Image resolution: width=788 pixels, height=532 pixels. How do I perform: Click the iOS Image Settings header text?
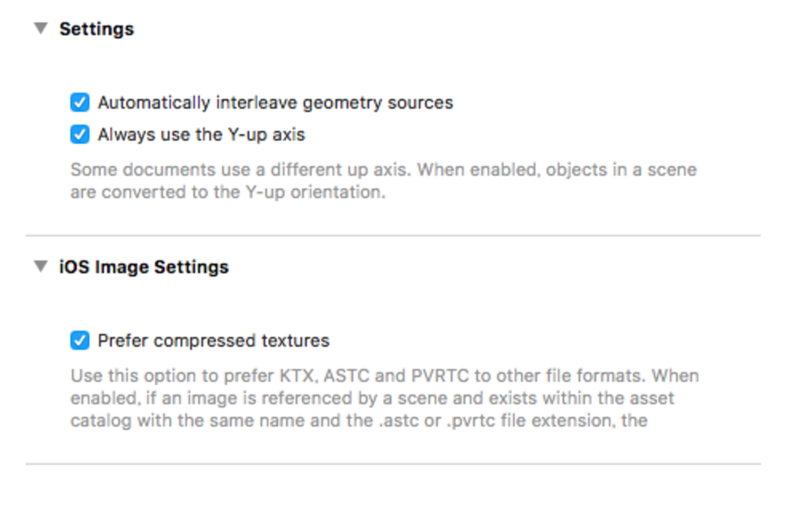click(144, 267)
